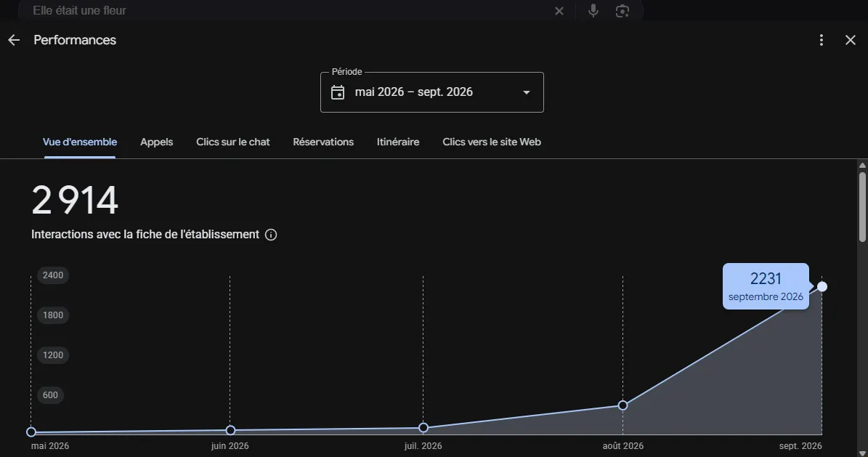Screen dimensions: 868x457
Task: Click the 'mai 2026' x-axis label
Action: (50, 446)
